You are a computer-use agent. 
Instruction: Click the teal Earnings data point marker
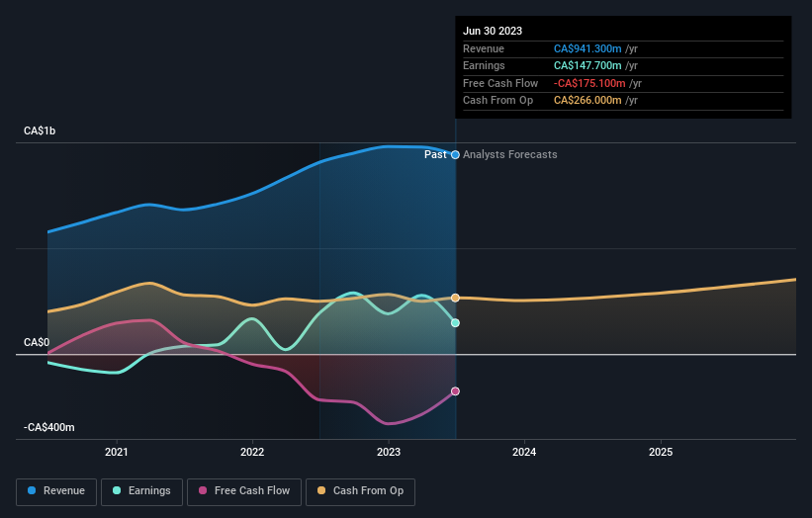click(455, 323)
